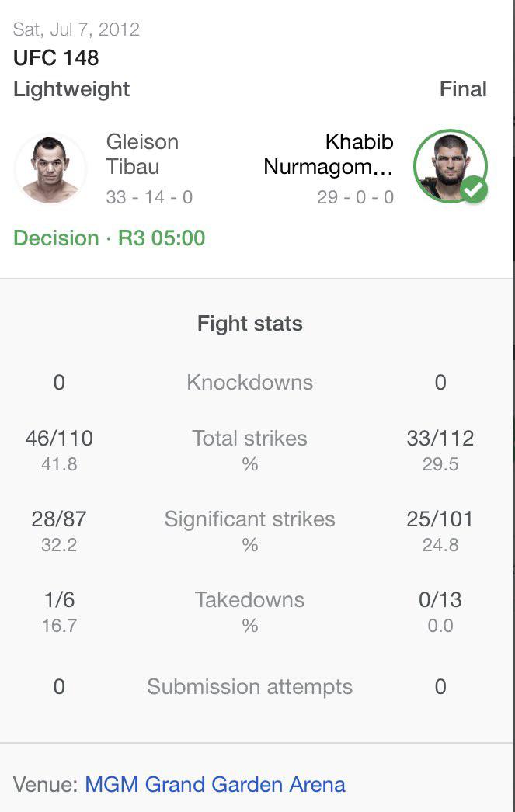The height and width of the screenshot is (812, 515).
Task: Click the Knockdowns stat label
Action: tap(249, 383)
